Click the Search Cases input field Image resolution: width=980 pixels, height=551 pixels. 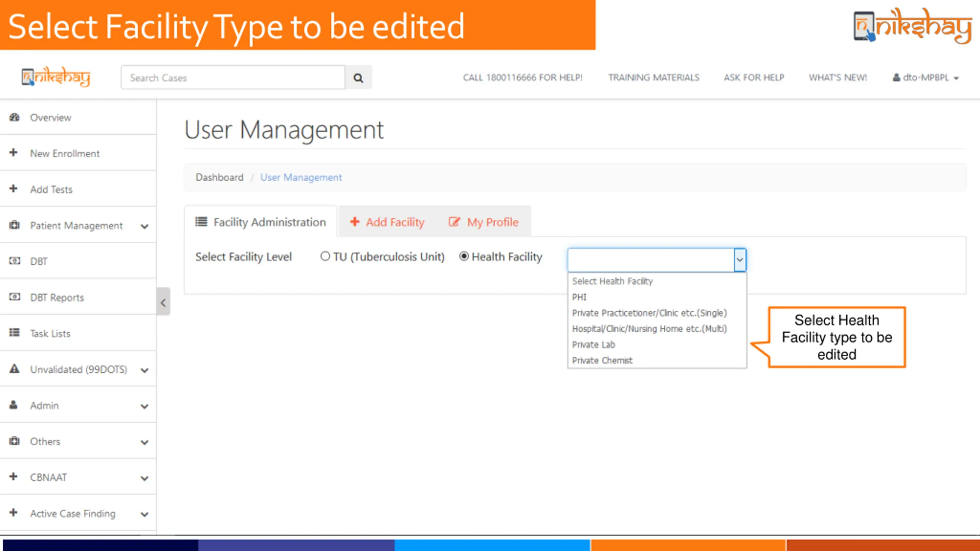pos(233,78)
